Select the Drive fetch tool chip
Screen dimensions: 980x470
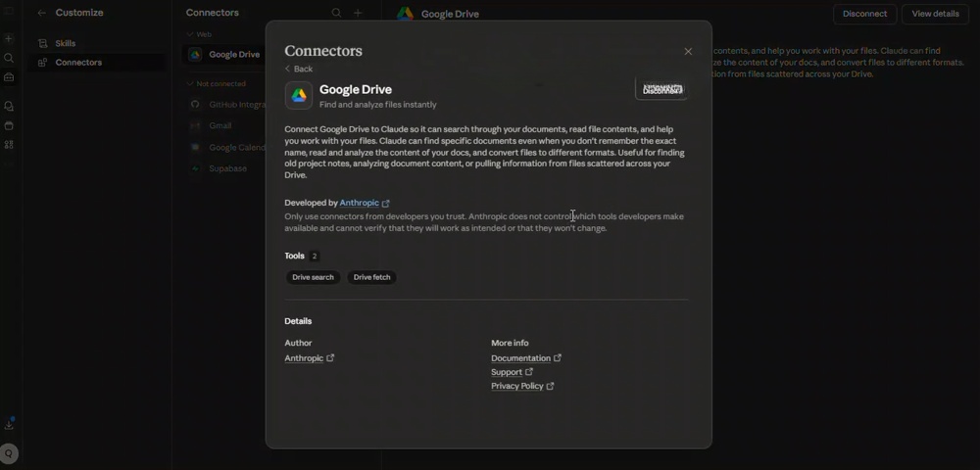click(x=371, y=277)
